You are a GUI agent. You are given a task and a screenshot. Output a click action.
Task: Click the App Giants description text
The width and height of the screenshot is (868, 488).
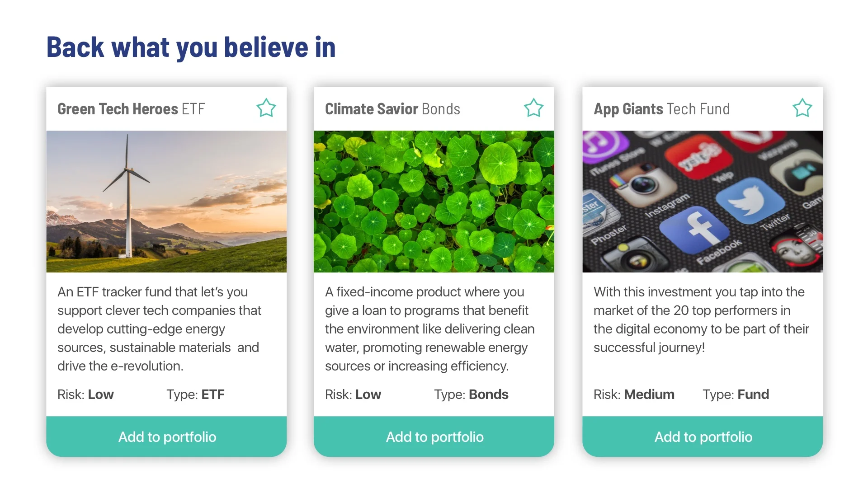701,319
